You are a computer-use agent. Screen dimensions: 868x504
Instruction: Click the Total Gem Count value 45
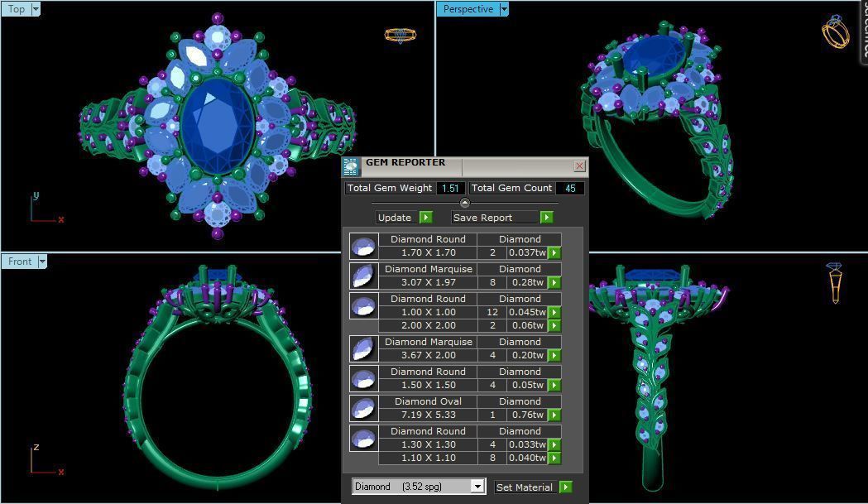pos(570,189)
